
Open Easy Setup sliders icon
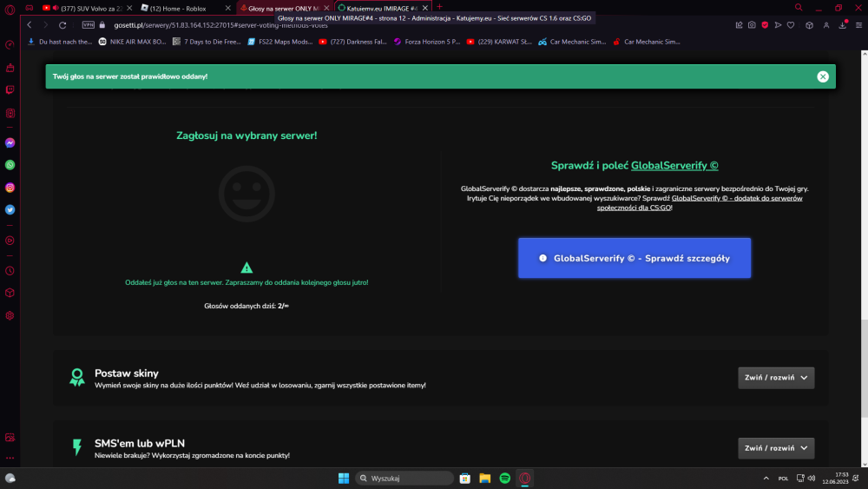point(858,25)
